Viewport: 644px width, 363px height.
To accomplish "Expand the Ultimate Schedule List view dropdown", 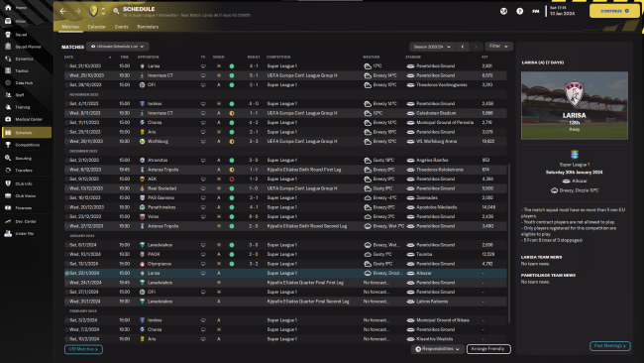I will coord(118,47).
